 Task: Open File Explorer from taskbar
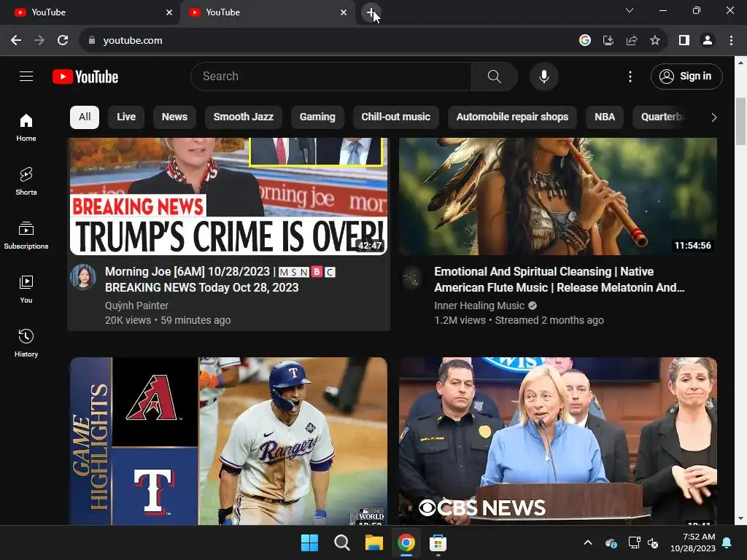click(374, 542)
